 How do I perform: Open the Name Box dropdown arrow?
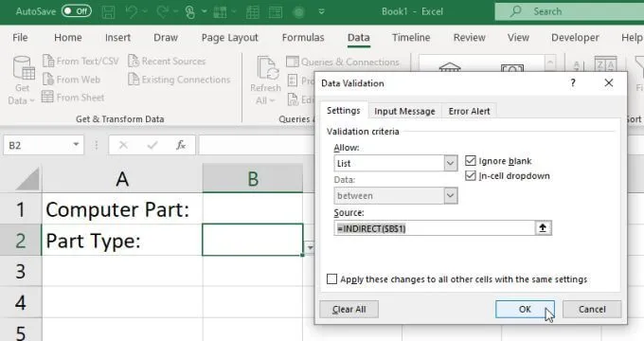76,145
